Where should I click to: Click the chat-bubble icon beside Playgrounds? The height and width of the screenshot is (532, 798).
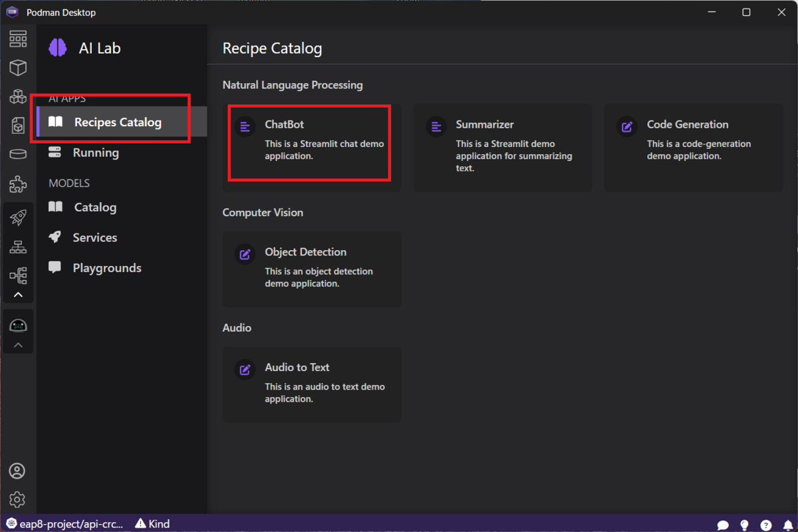tap(55, 267)
